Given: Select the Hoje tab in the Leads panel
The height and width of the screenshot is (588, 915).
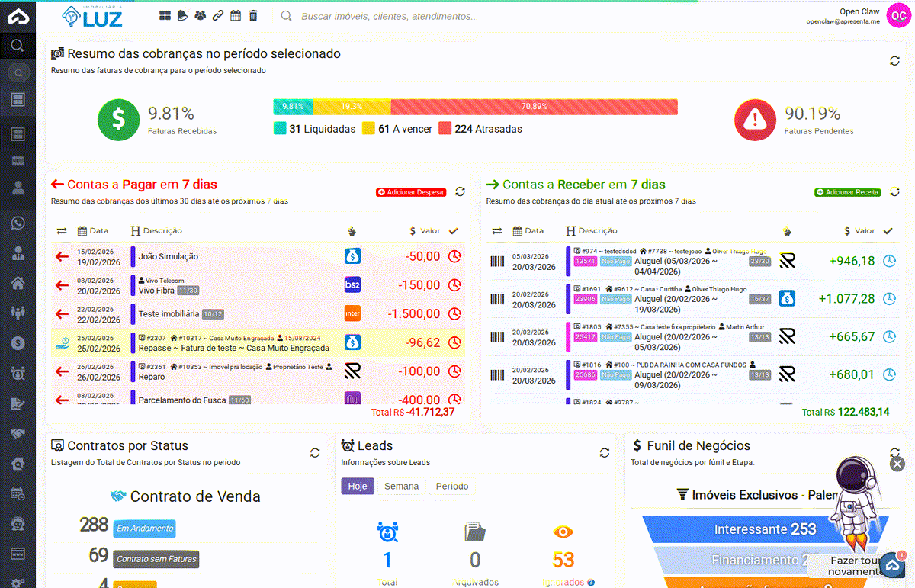Looking at the screenshot, I should (358, 486).
